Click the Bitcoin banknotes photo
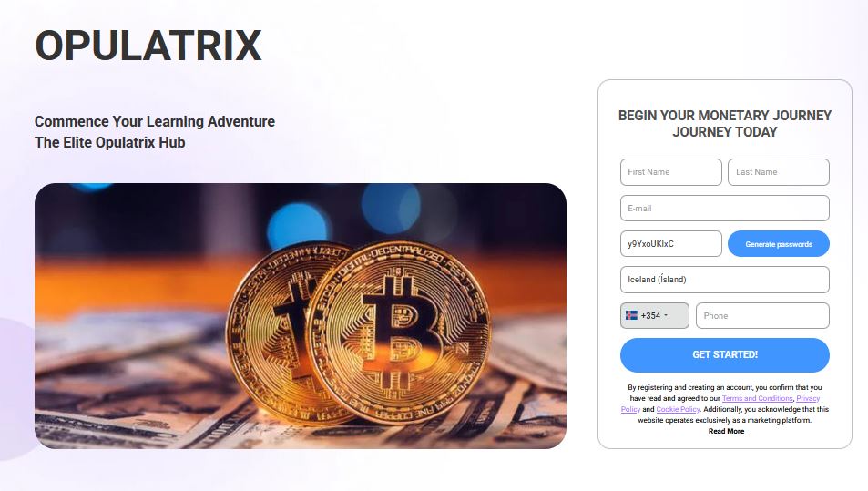The width and height of the screenshot is (868, 491). coord(300,315)
